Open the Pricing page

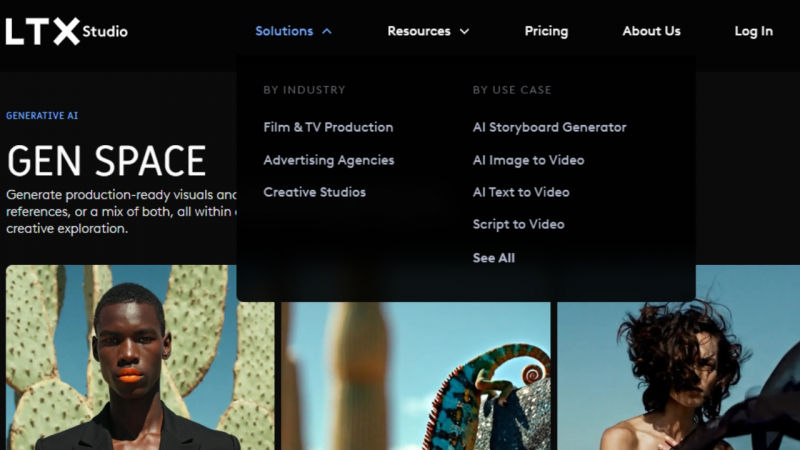[546, 31]
